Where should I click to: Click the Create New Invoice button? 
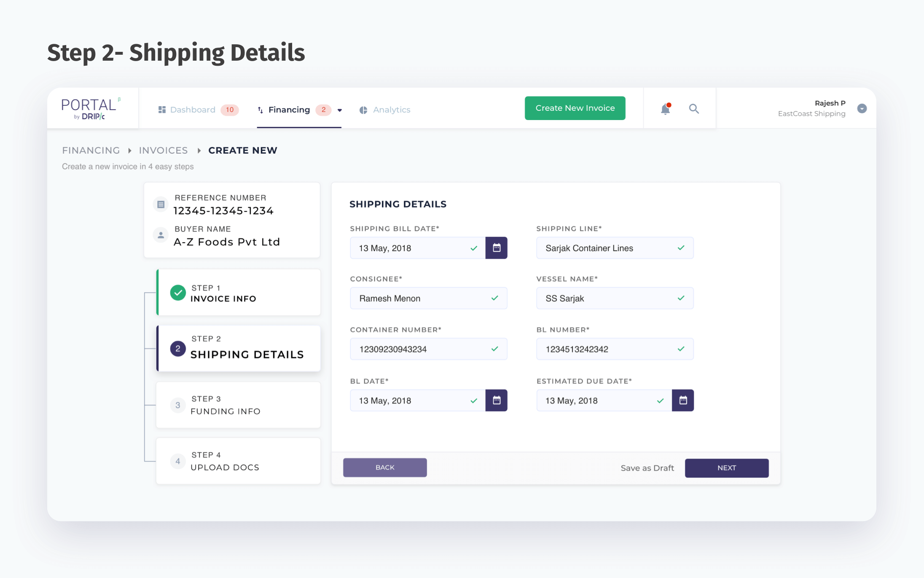(x=575, y=108)
